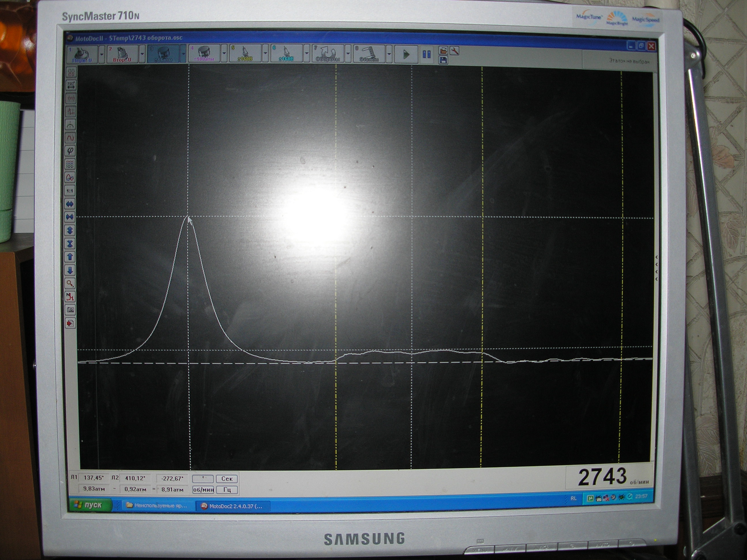Expand dropdown arrow next to channel 8 Эталон
This screenshot has height=560, width=747.
tap(389, 54)
